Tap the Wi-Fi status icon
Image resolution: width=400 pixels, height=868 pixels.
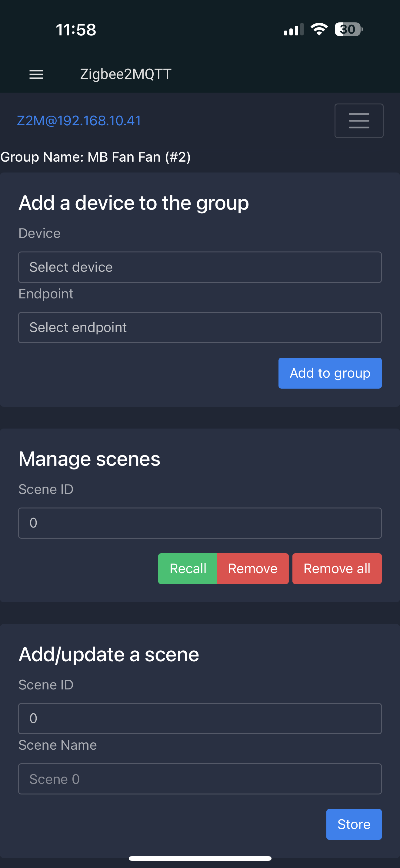(319, 29)
